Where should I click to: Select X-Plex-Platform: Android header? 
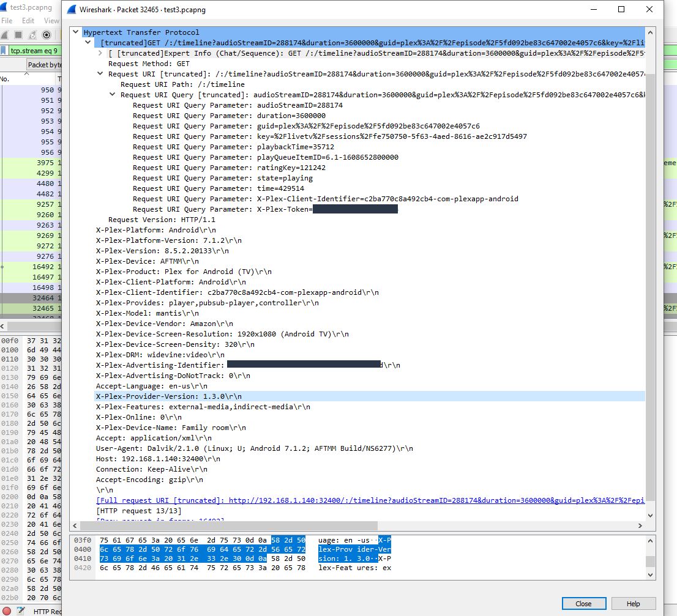point(156,230)
